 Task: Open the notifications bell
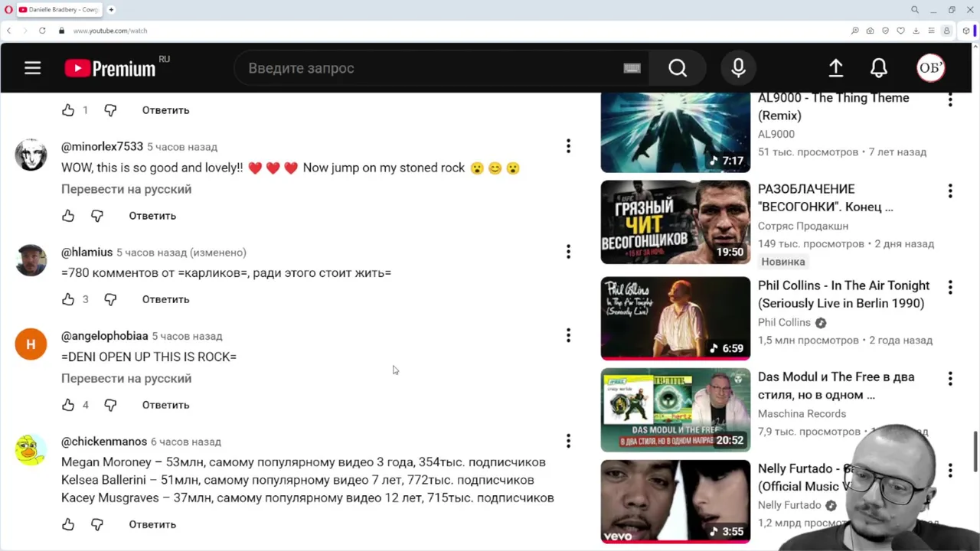(879, 68)
